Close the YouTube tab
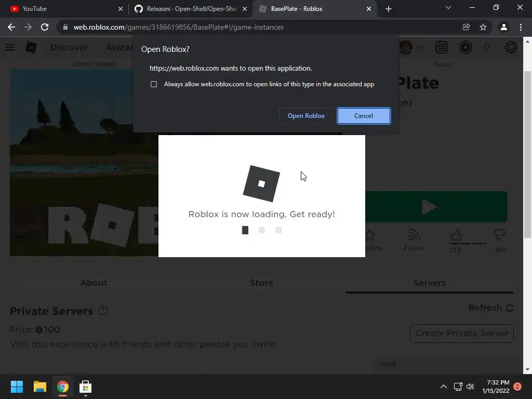Screen dimensions: 532x399 click(121, 9)
